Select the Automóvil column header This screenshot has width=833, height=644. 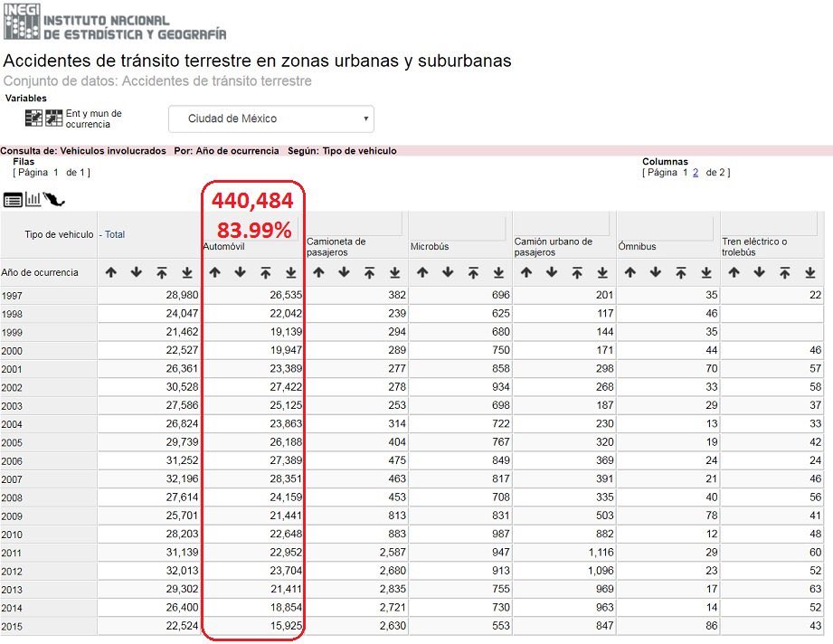click(x=223, y=247)
